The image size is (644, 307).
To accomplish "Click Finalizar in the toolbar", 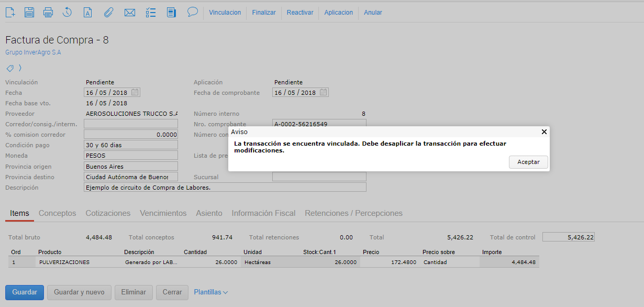I will coord(264,13).
